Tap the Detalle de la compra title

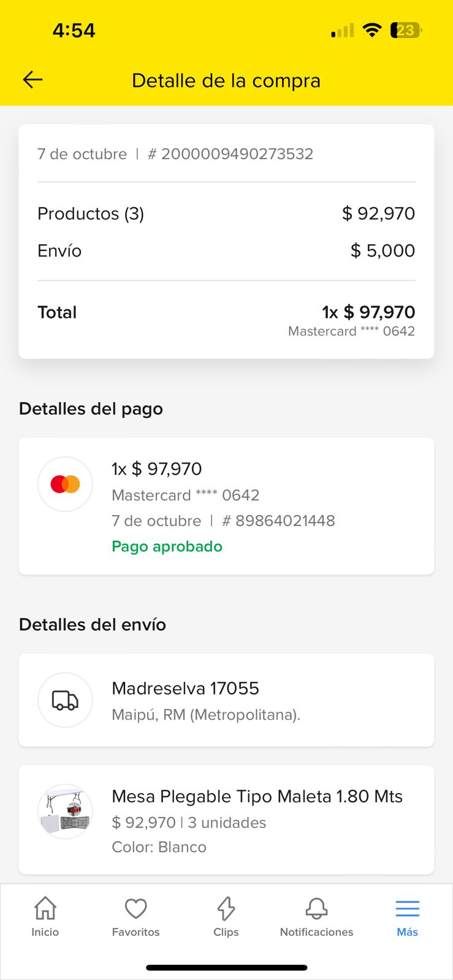[x=226, y=80]
